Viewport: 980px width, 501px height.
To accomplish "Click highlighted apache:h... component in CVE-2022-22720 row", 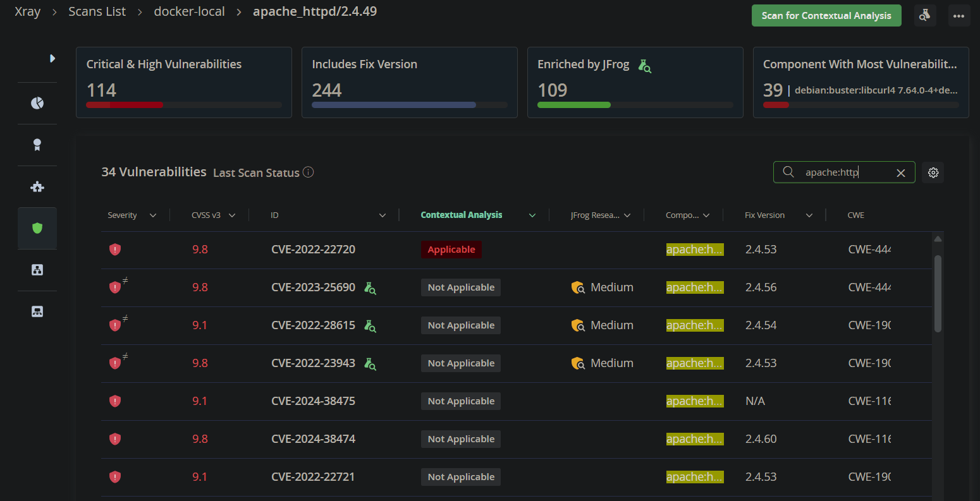I will point(695,250).
